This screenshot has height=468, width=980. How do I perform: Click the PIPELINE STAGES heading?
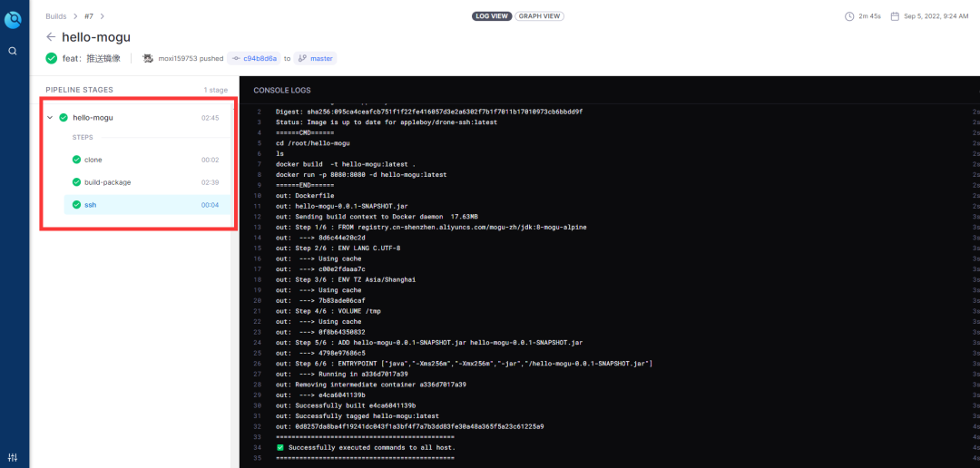coord(79,90)
